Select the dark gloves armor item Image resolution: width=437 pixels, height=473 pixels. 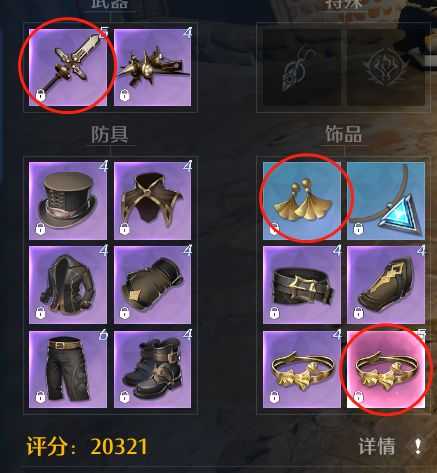(153, 285)
